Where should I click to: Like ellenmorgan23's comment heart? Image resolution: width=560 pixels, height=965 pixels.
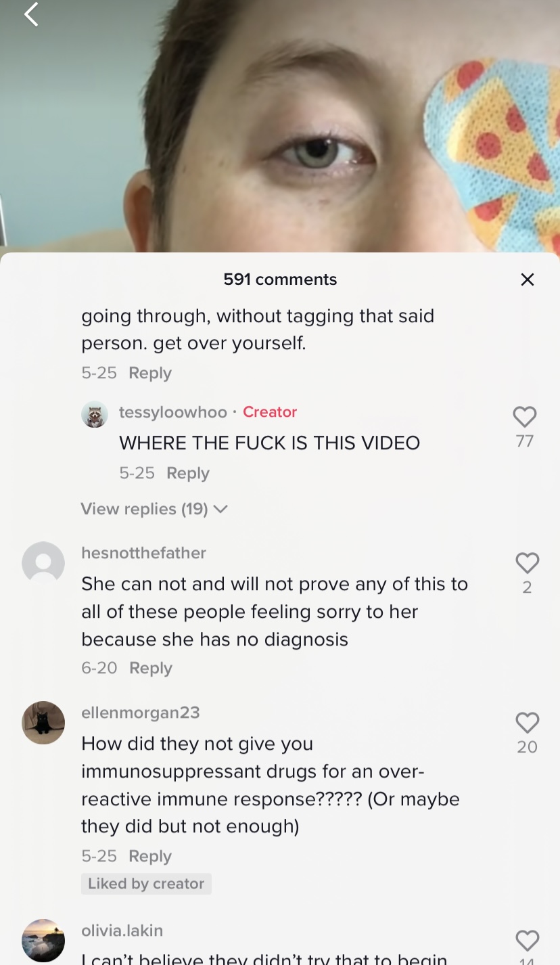tap(527, 723)
